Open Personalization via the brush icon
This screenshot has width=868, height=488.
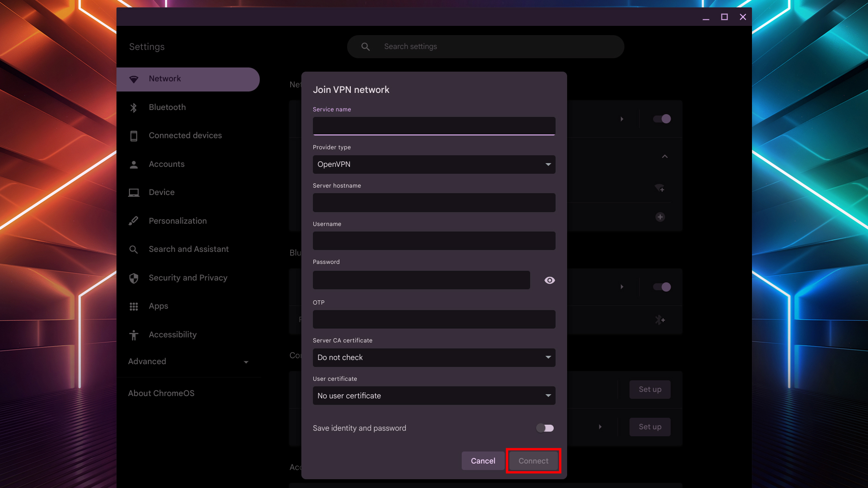point(134,221)
